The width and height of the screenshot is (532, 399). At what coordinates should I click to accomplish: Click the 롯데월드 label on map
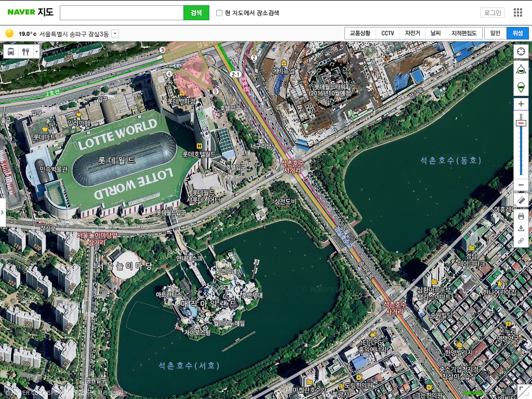(x=117, y=161)
